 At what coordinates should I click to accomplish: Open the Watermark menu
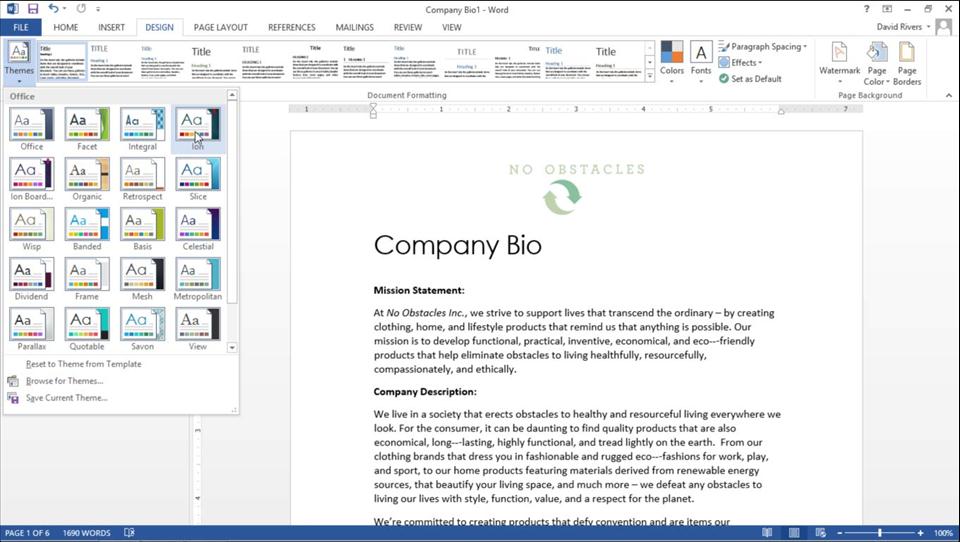(x=839, y=63)
